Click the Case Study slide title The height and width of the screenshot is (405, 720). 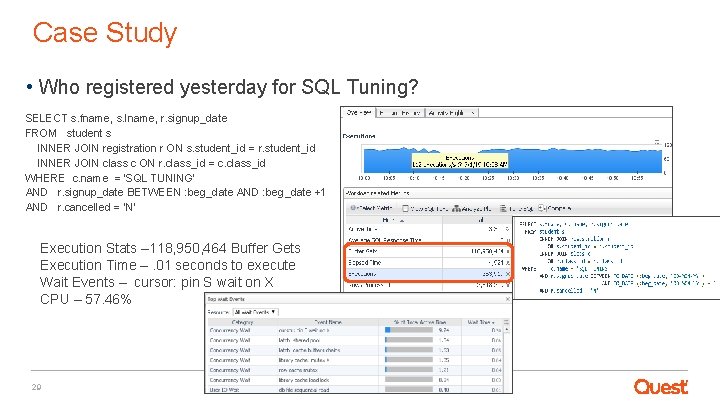point(105,33)
